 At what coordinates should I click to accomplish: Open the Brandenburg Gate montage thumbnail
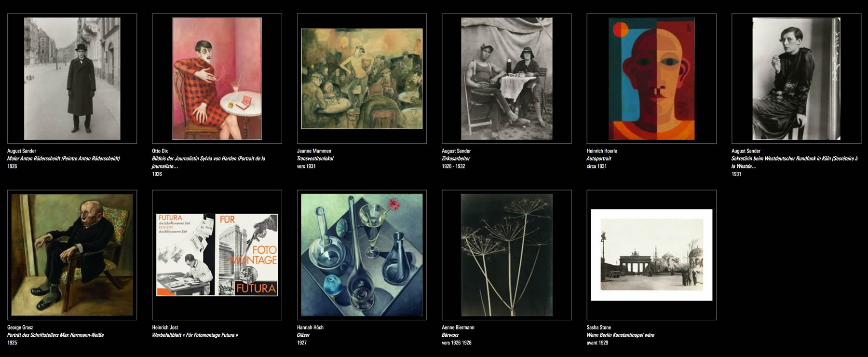pos(651,255)
